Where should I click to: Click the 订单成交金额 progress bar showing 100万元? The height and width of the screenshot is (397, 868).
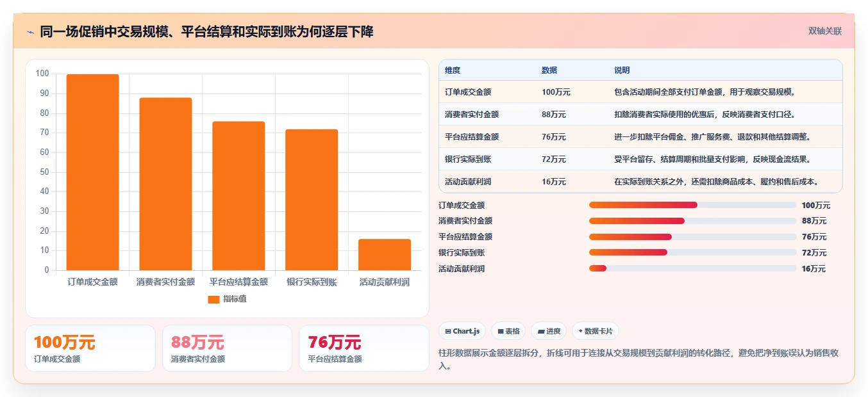[693, 205]
